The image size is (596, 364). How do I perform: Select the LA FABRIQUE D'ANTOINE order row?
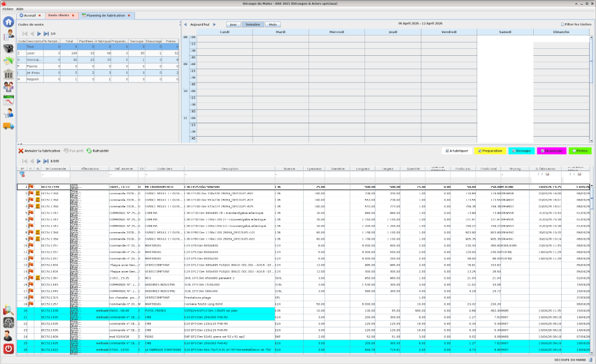(x=303, y=349)
